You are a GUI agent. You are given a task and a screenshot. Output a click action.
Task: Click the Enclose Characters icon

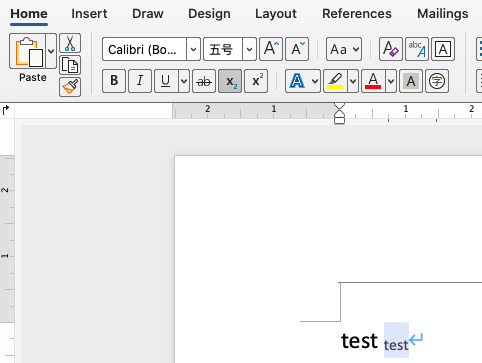coord(437,81)
